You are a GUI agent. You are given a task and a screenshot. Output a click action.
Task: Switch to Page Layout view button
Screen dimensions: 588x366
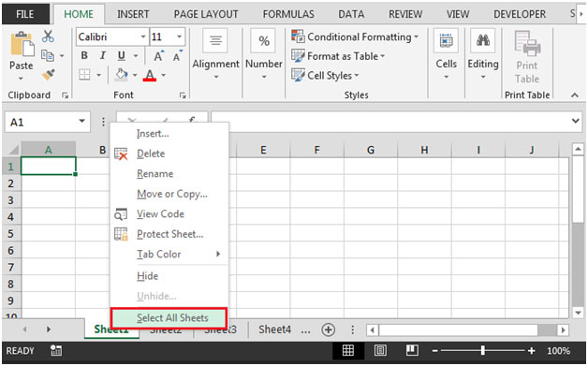coord(380,351)
